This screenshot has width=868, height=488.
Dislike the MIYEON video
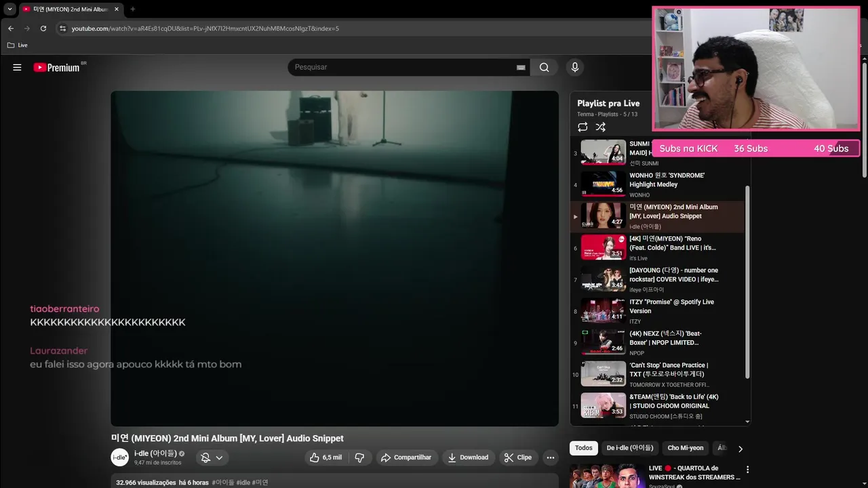click(359, 457)
